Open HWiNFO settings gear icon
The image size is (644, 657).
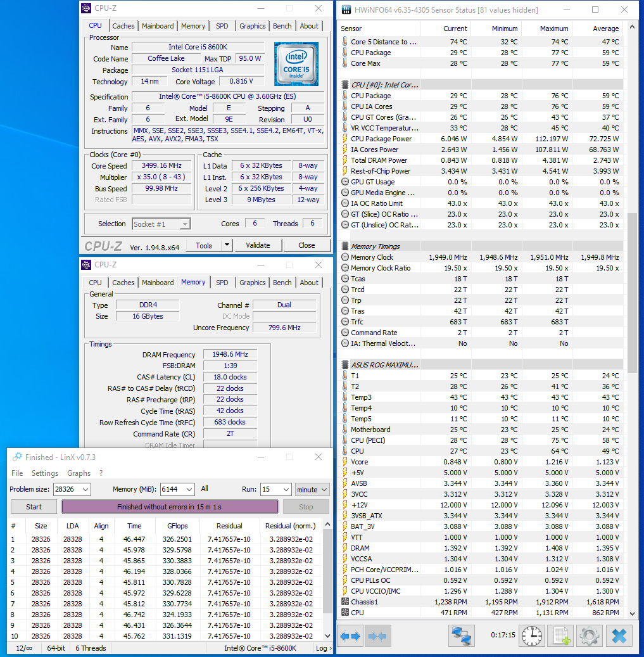coord(589,636)
